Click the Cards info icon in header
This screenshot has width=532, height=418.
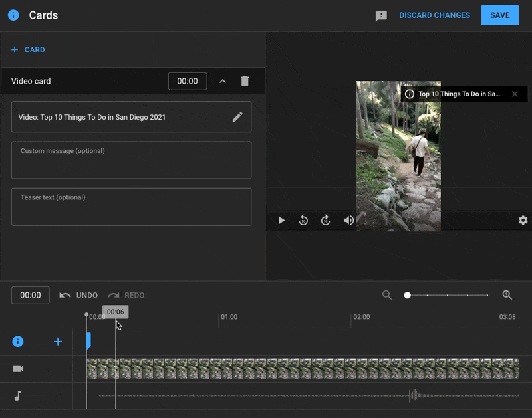(x=13, y=15)
